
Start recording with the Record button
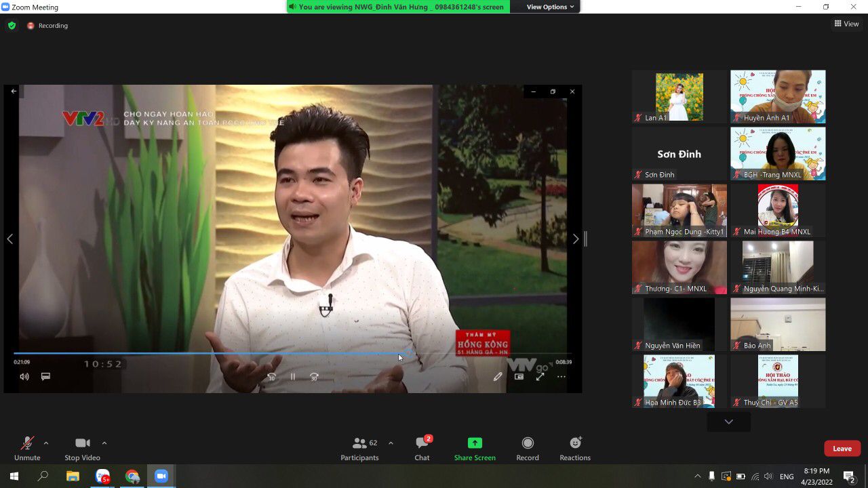(527, 443)
